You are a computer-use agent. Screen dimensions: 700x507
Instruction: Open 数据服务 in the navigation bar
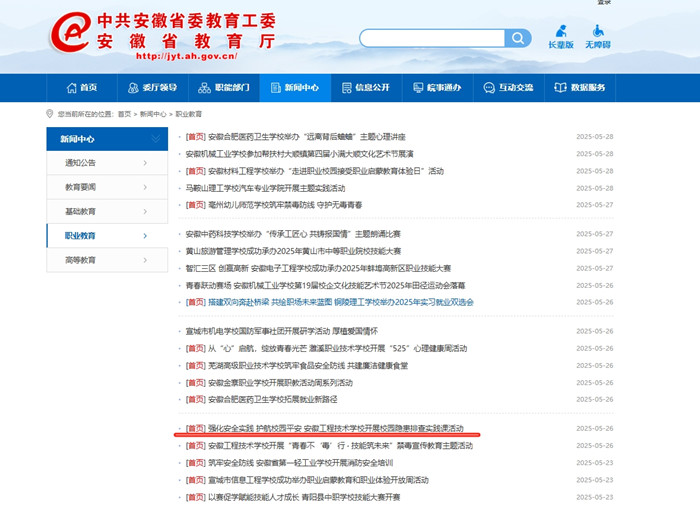click(x=580, y=88)
